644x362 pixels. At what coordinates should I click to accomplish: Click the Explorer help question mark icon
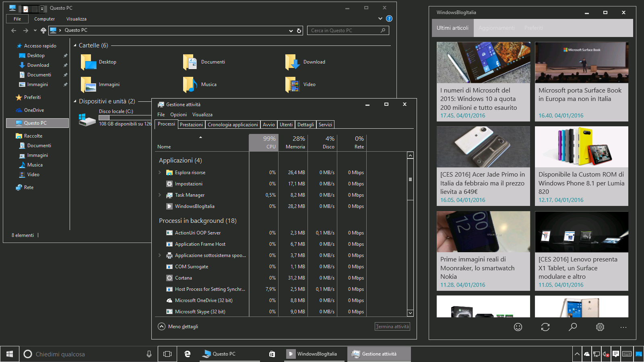(x=389, y=19)
